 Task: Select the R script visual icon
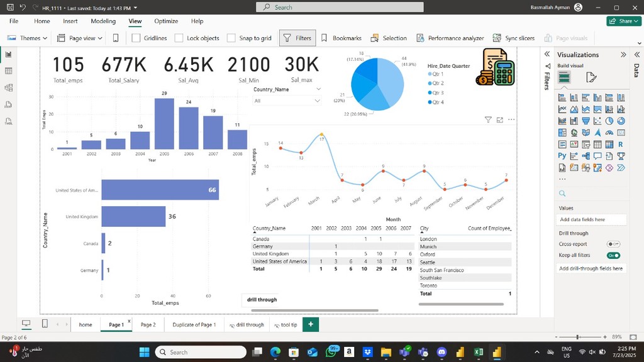coord(621,144)
